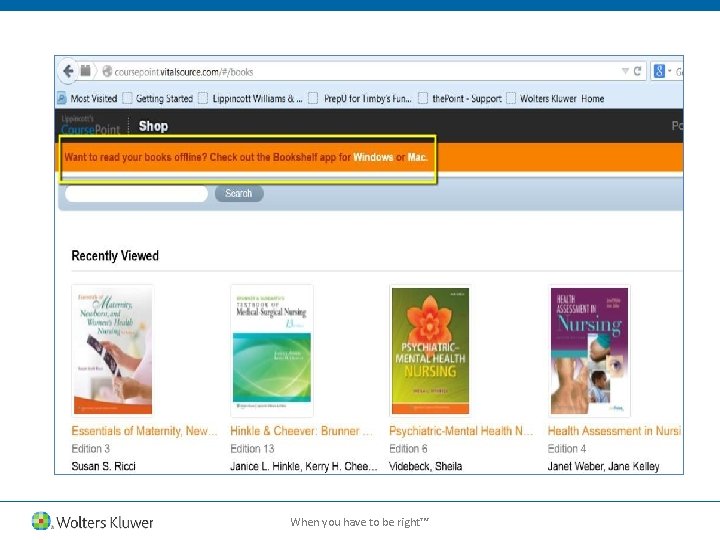Click the browser back arrow button

[x=68, y=71]
